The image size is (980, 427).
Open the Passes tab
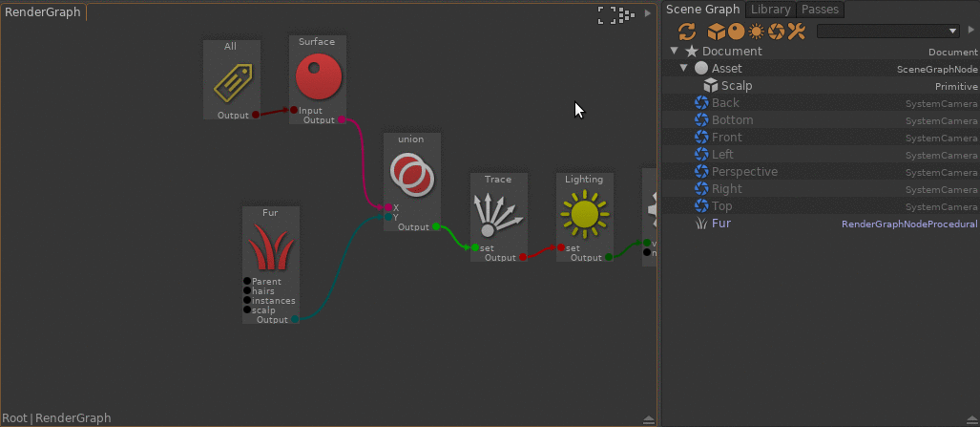pyautogui.click(x=820, y=10)
